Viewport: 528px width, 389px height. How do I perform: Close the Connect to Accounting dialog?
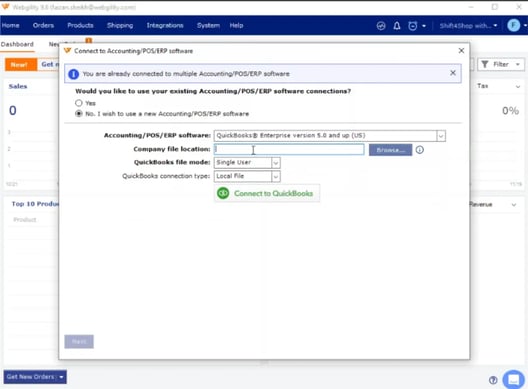[x=461, y=51]
